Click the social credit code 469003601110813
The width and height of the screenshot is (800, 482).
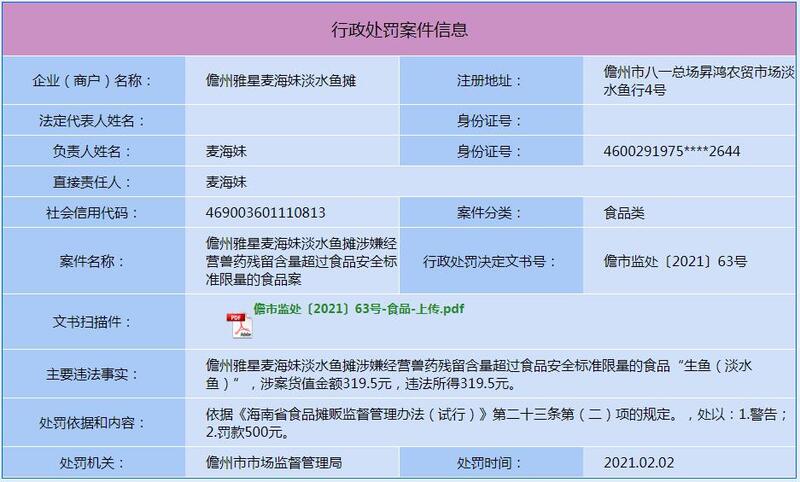pos(265,213)
